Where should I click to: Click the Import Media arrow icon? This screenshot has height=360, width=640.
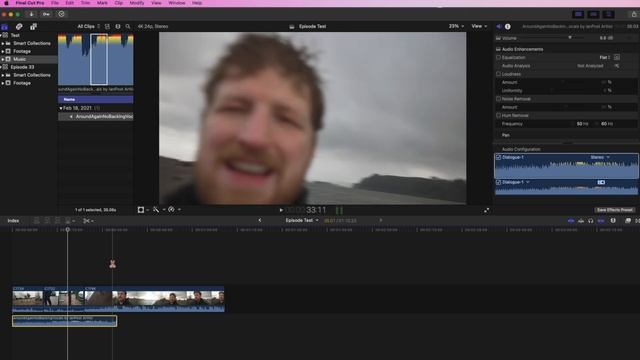31,14
